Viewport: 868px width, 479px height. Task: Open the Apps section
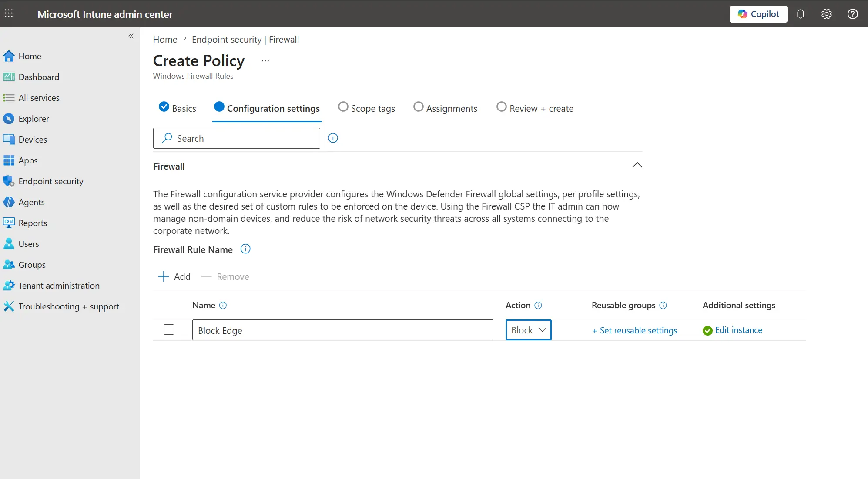pos(28,160)
